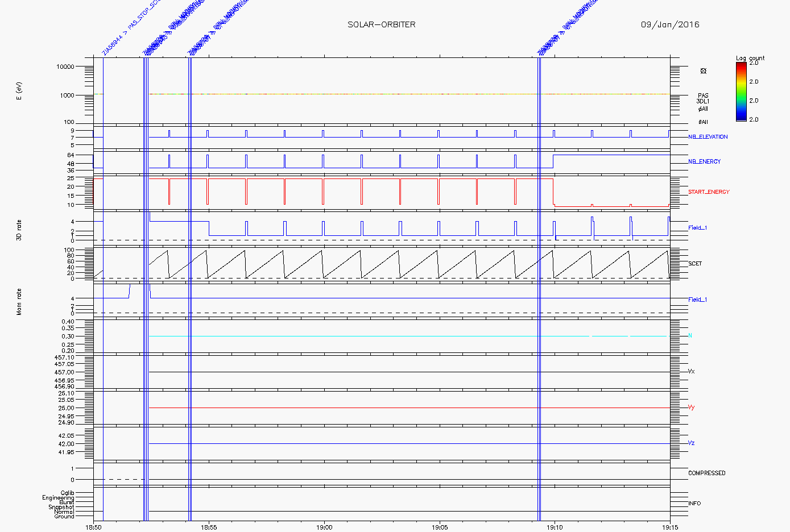Screen dimensions: 790x532
Task: Click the cyan N density label
Action: click(x=690, y=336)
